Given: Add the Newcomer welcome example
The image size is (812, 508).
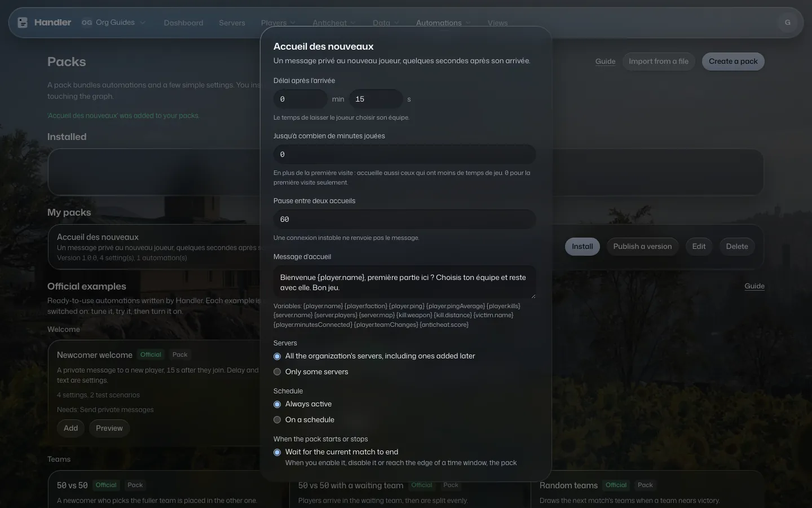Looking at the screenshot, I should tap(71, 428).
